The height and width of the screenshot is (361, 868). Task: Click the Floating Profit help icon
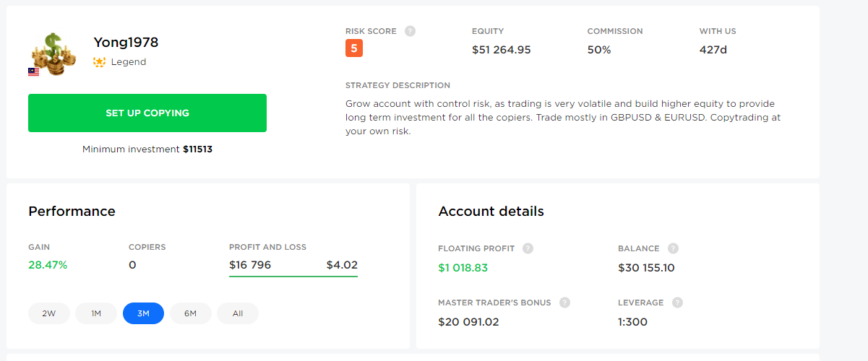[x=528, y=248]
